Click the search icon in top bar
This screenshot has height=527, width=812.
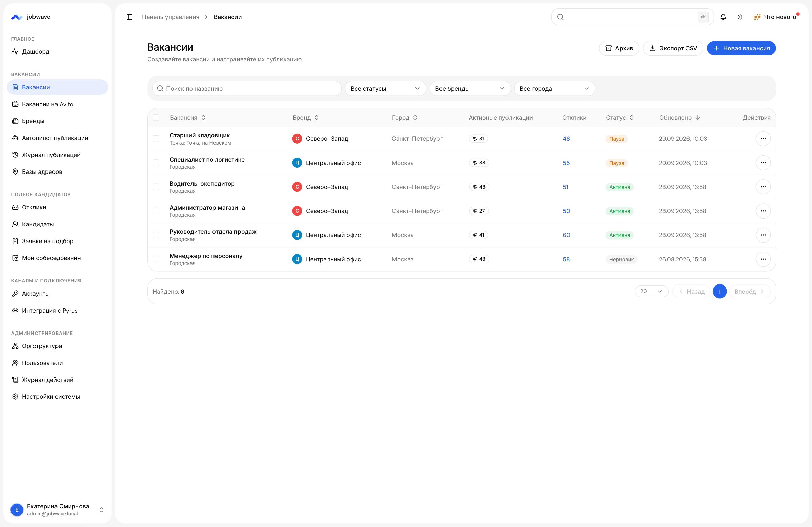point(560,17)
